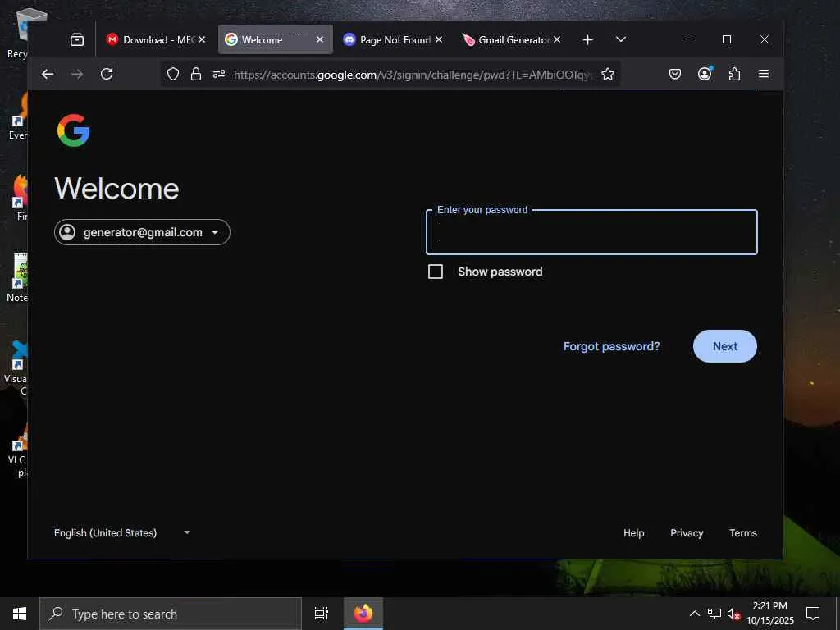Go back to previous page
Screen dimensions: 840x630
tap(48, 74)
